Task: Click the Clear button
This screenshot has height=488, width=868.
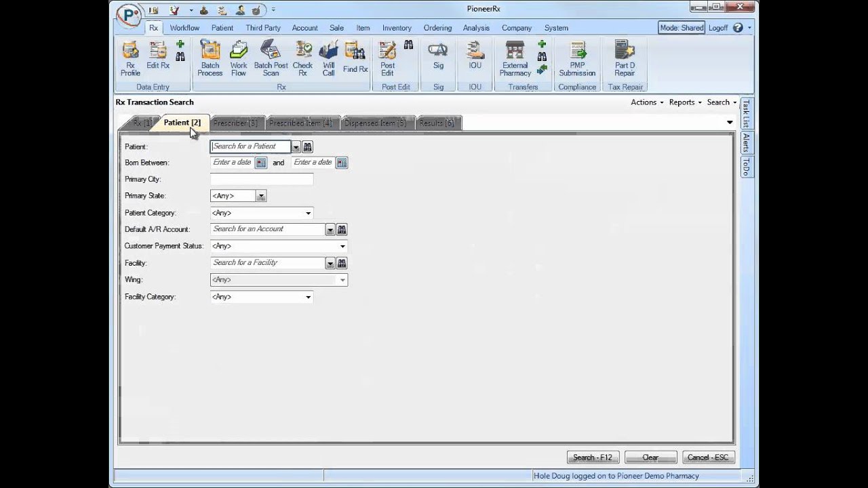Action: [650, 457]
